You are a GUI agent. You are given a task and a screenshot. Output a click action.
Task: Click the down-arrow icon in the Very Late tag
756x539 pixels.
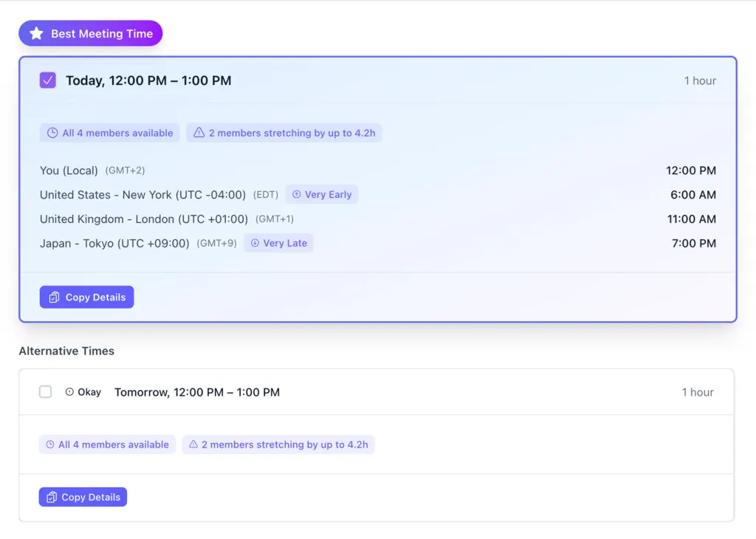click(255, 244)
